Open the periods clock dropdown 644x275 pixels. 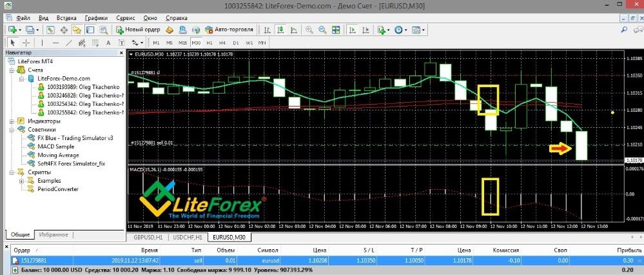pyautogui.click(x=398, y=30)
